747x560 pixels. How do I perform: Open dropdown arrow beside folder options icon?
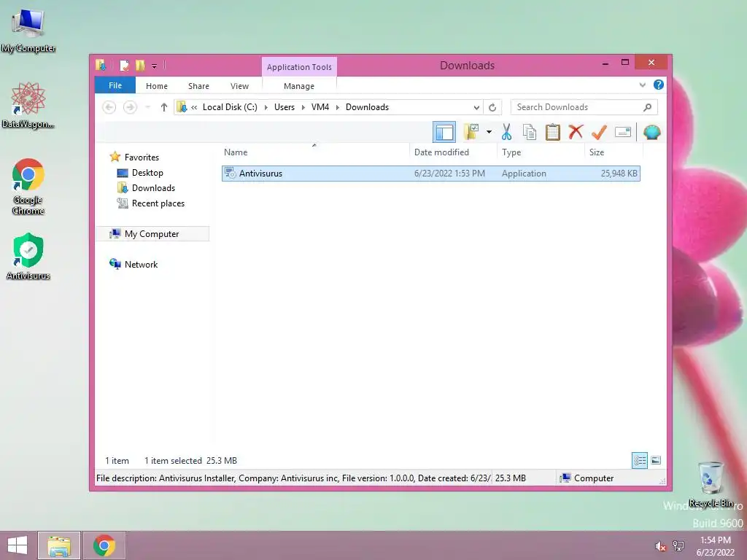[489, 132]
